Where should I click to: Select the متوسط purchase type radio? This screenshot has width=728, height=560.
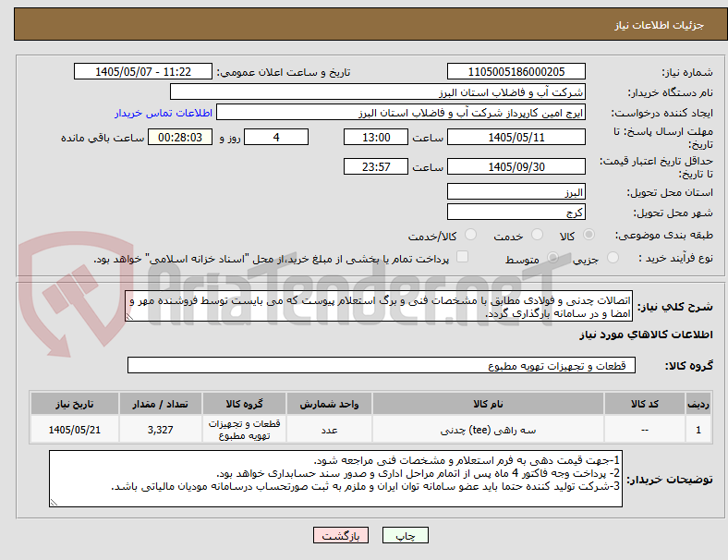pos(552,258)
